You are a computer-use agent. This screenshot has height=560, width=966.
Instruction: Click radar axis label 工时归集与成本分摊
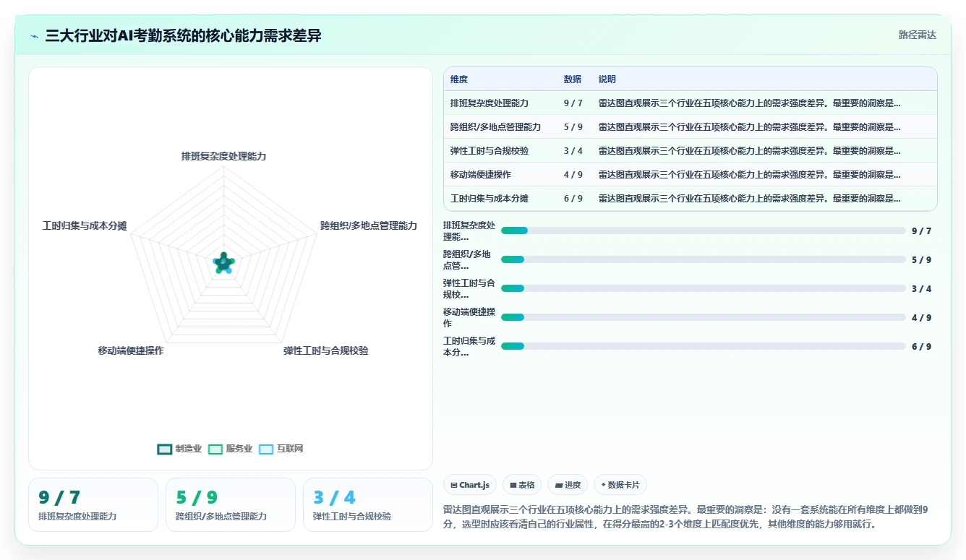point(85,226)
